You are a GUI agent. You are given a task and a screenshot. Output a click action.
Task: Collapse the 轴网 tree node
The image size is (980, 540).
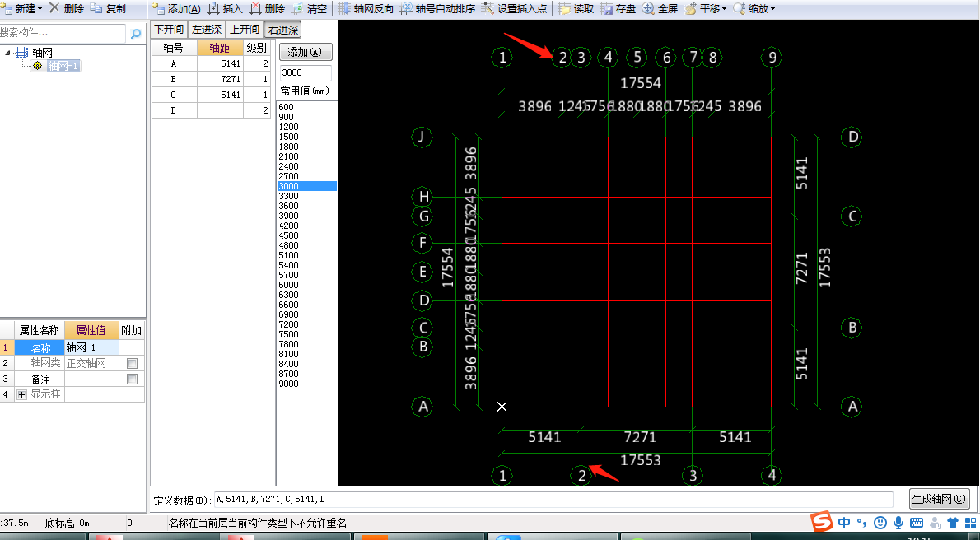(x=7, y=54)
